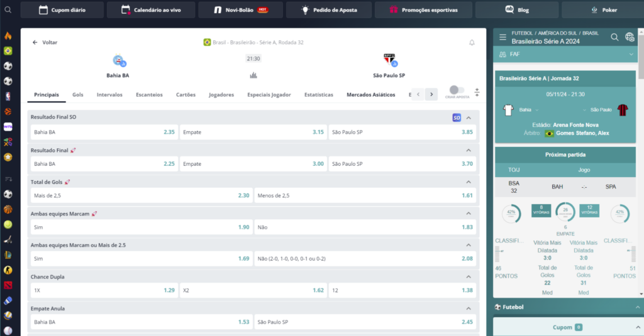This screenshot has width=644, height=336.
Task: Open the Cupom diário menu item
Action: click(x=62, y=10)
